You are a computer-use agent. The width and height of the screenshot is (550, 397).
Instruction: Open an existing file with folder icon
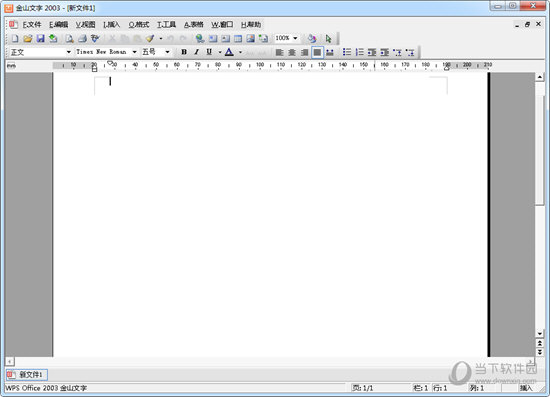click(x=28, y=39)
